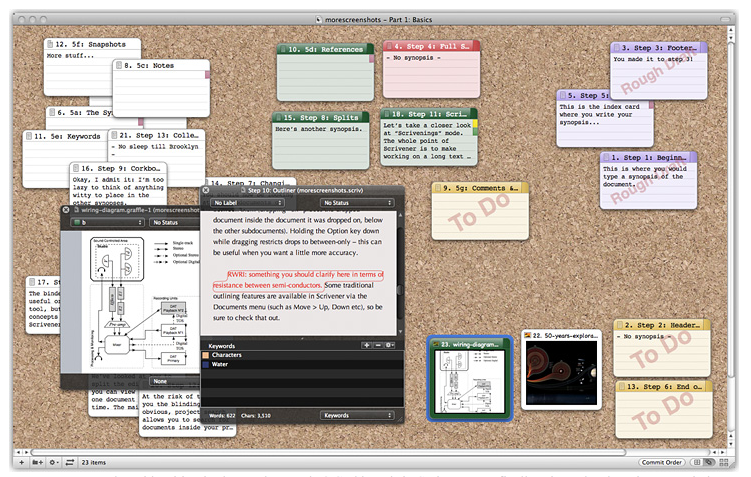Remove keyword using the minus button
Screen dimensions: 751x477
pyautogui.click(x=377, y=345)
